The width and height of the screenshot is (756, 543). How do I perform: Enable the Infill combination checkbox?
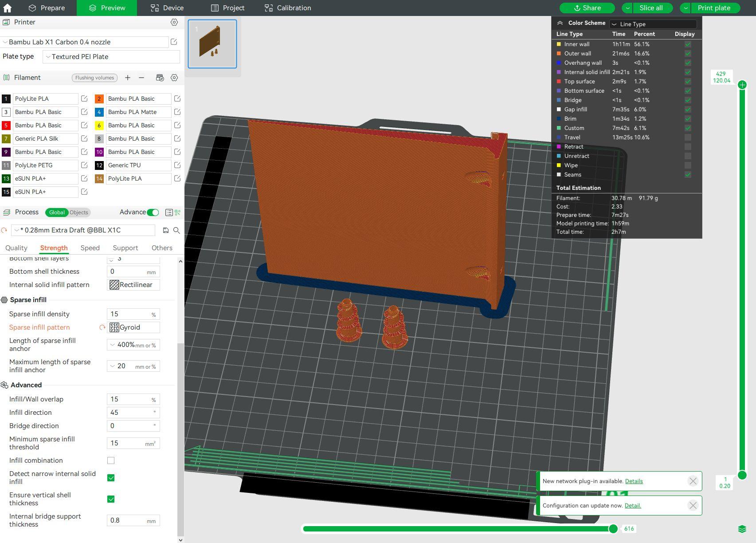point(110,460)
